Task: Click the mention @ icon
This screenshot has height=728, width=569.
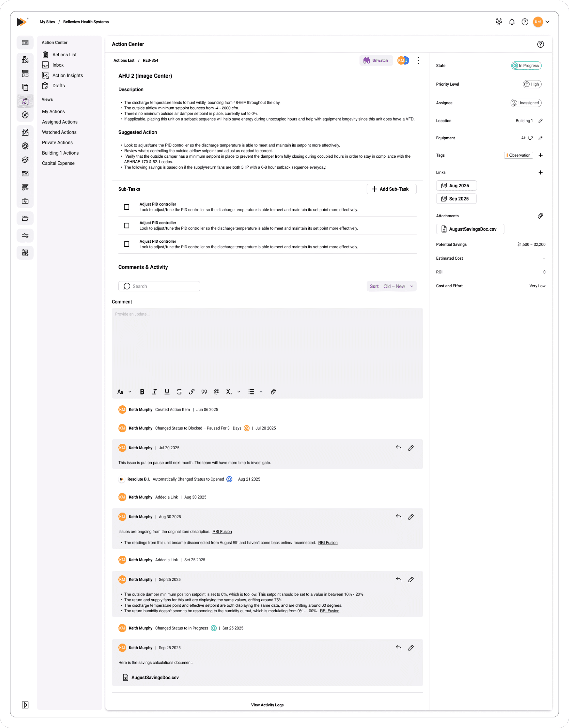Action: click(x=216, y=392)
